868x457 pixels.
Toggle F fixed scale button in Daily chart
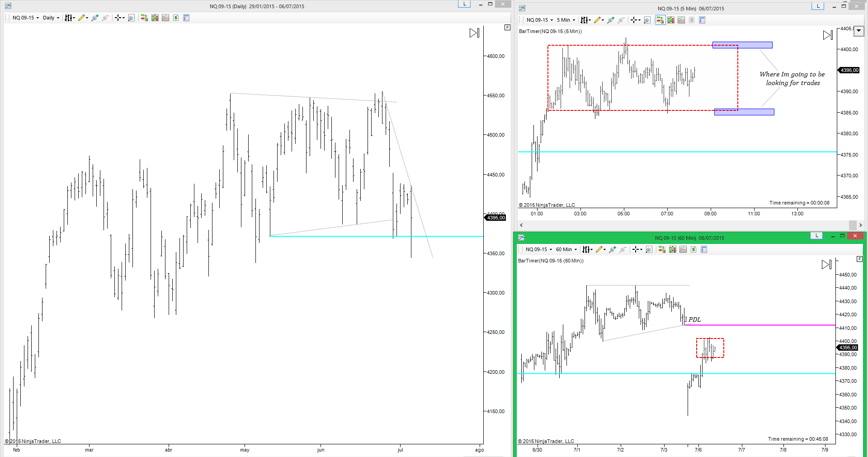pyautogui.click(x=508, y=28)
